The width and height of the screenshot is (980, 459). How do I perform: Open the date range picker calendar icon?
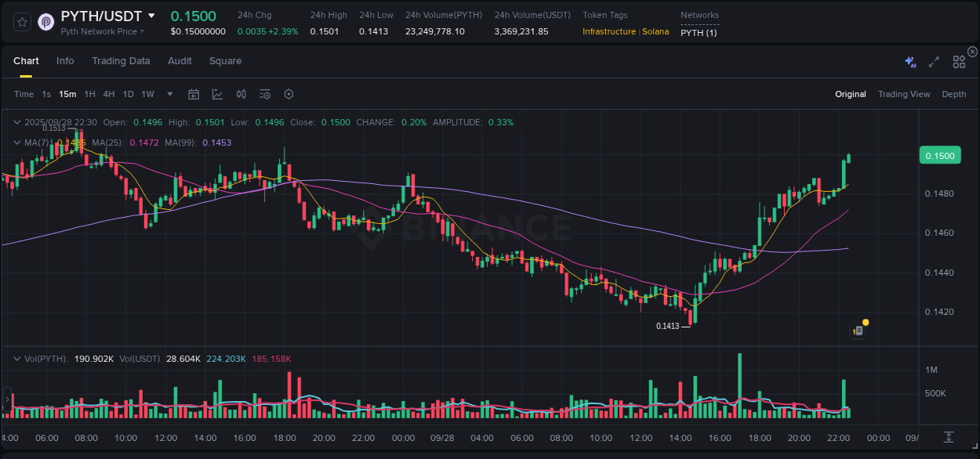tap(194, 94)
